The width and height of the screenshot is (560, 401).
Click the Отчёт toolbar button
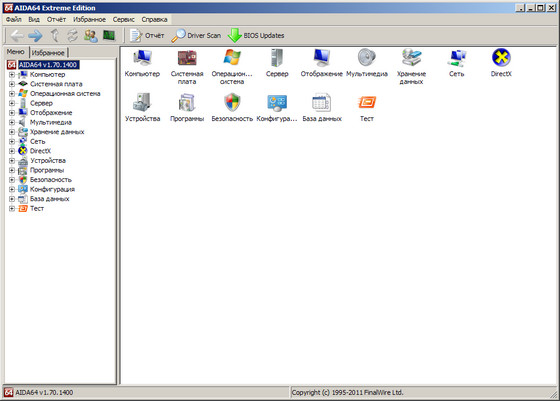[147, 35]
